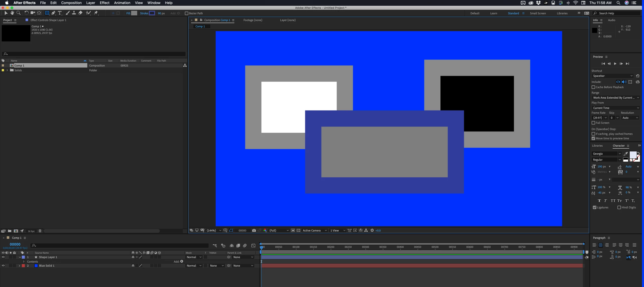Select the Rectangle shape tool
Image resolution: width=644 pixels, height=287 pixels.
47,13
